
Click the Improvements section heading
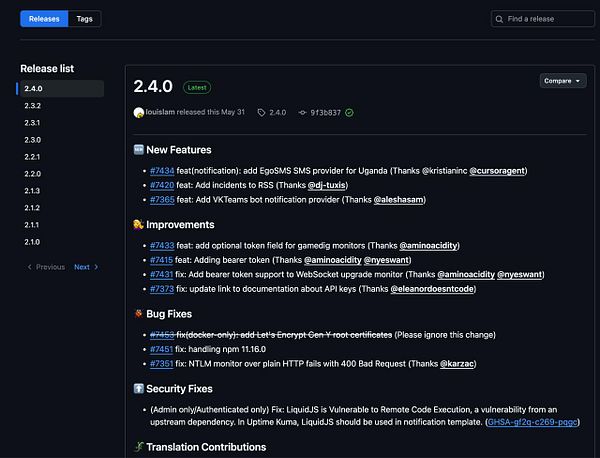pos(180,225)
